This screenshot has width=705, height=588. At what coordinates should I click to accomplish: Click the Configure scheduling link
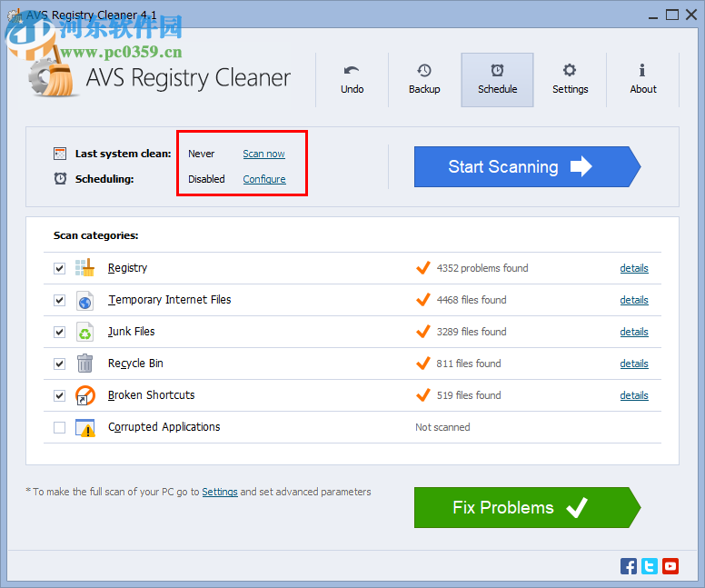(264, 179)
